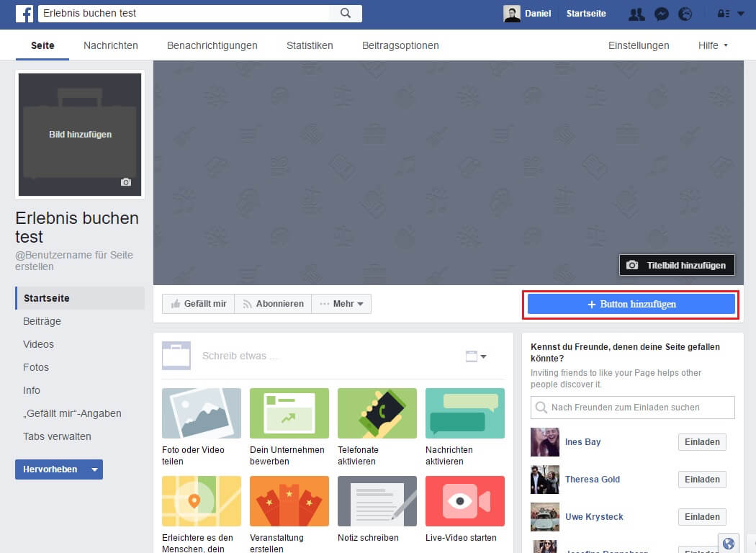Image resolution: width=756 pixels, height=553 pixels.
Task: Click the Erlebnis buchen test page title
Action: pyautogui.click(x=77, y=227)
